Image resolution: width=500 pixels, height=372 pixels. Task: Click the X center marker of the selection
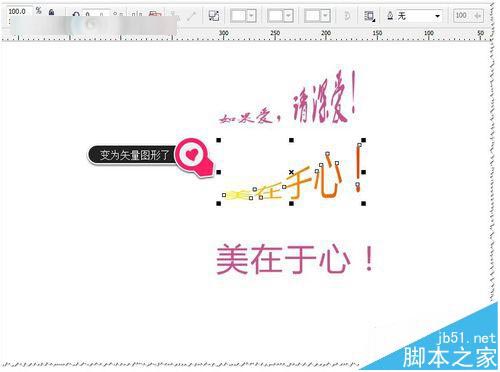(x=291, y=172)
